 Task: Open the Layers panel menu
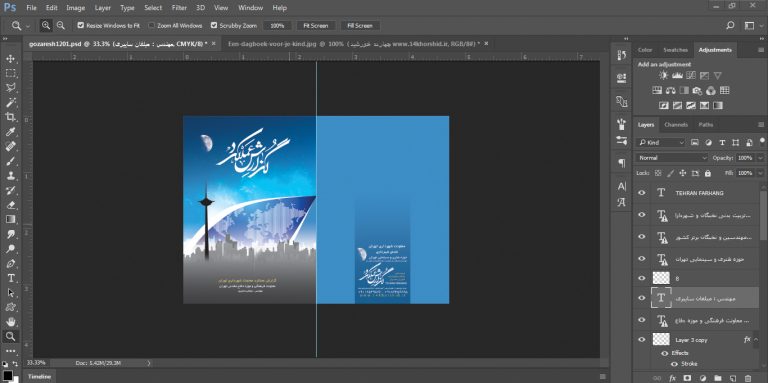[761, 125]
